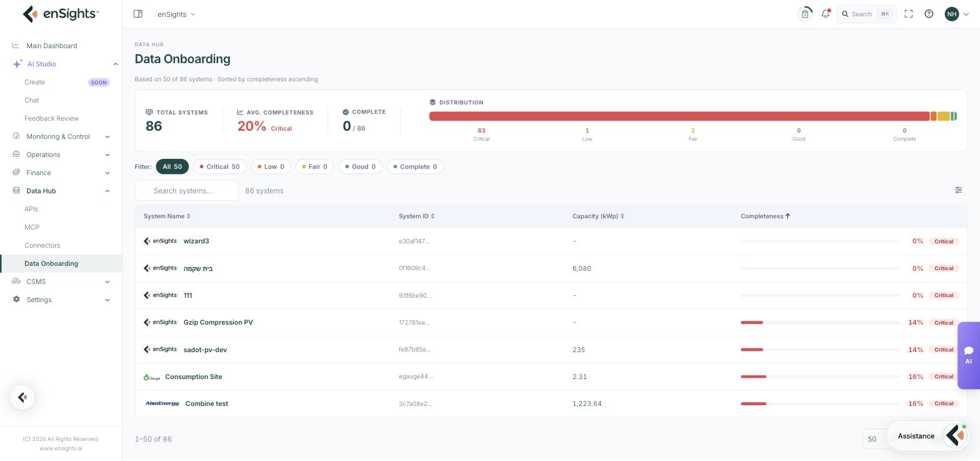Click the AI Studio sparkle icon
Screen dimensions: 980x461
point(17,64)
